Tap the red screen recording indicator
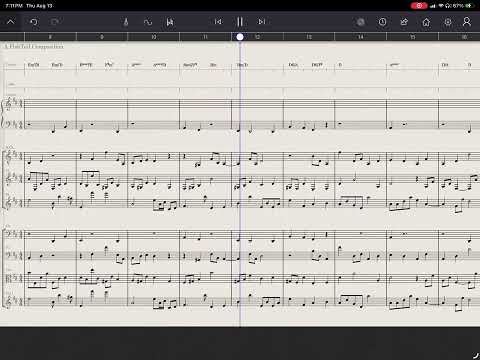Image resolution: width=480 pixels, height=360 pixels. point(419,6)
